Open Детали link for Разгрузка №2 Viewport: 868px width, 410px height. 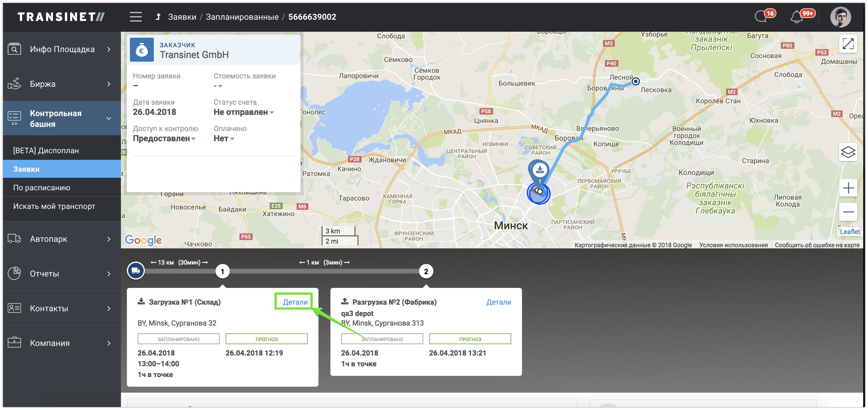pos(498,302)
